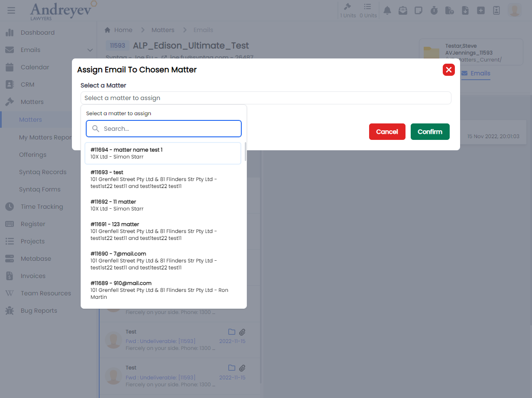Image resolution: width=532 pixels, height=398 pixels.
Task: Close the Assign Email dialog with red X
Action: click(x=448, y=70)
